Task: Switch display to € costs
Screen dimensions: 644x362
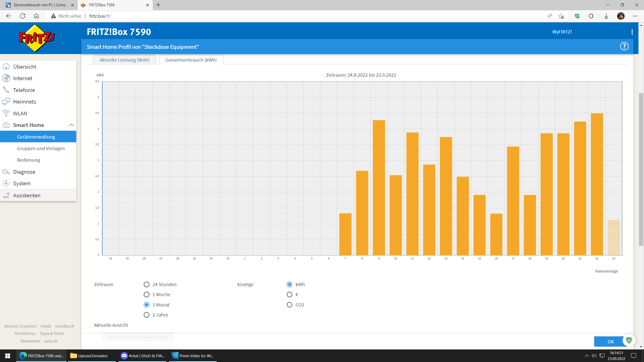Action: 290,294
